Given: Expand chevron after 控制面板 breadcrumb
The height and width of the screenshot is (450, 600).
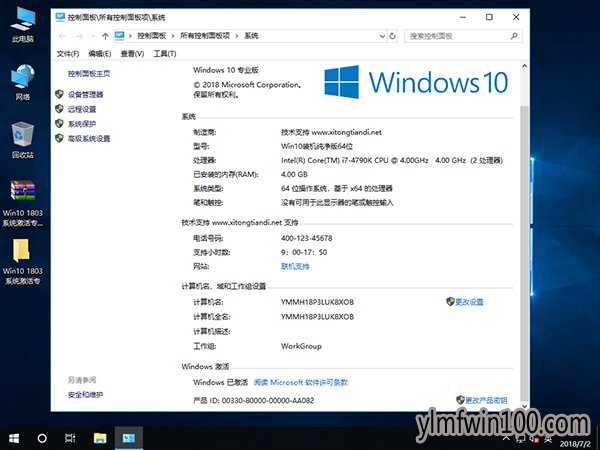Looking at the screenshot, I should tap(173, 36).
